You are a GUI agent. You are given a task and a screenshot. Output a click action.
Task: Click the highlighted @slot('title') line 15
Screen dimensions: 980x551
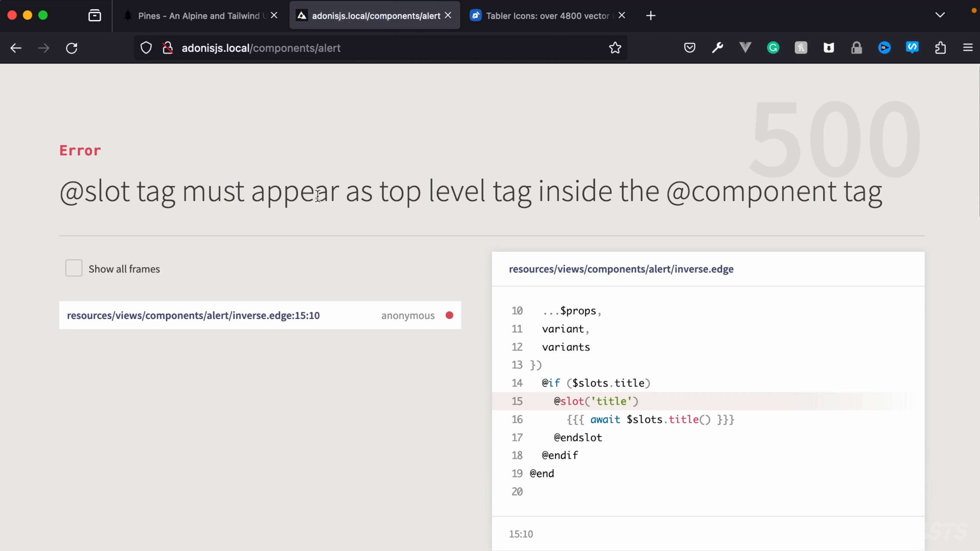[x=708, y=401]
